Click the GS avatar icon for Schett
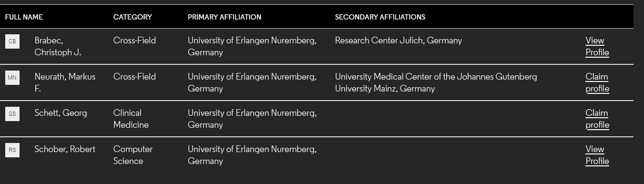This screenshot has width=644, height=184. pyautogui.click(x=12, y=114)
